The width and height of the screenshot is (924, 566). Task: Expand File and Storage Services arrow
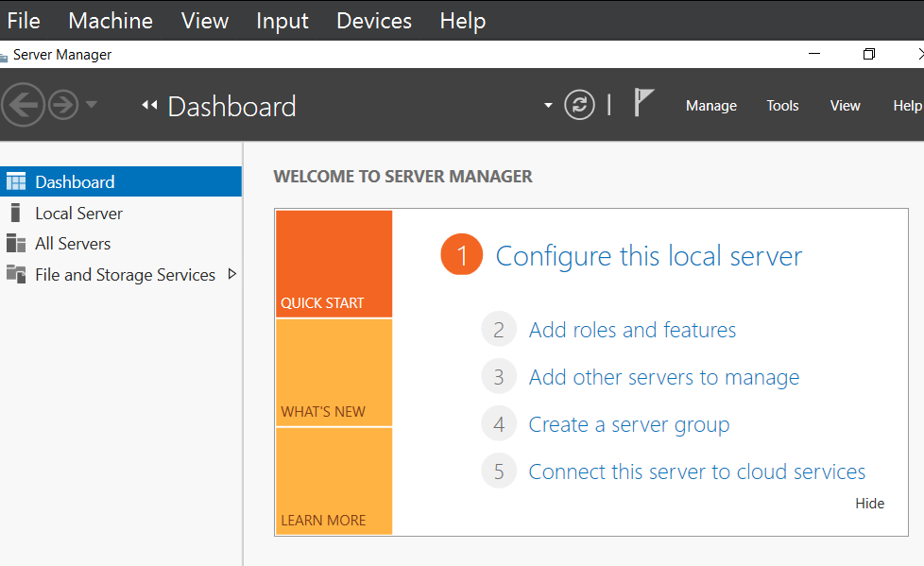[232, 275]
